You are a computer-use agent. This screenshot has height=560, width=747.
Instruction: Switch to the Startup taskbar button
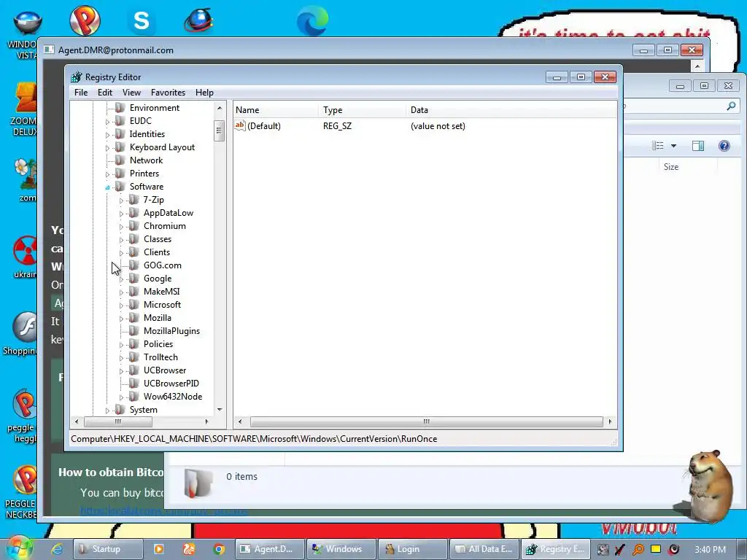(108, 549)
